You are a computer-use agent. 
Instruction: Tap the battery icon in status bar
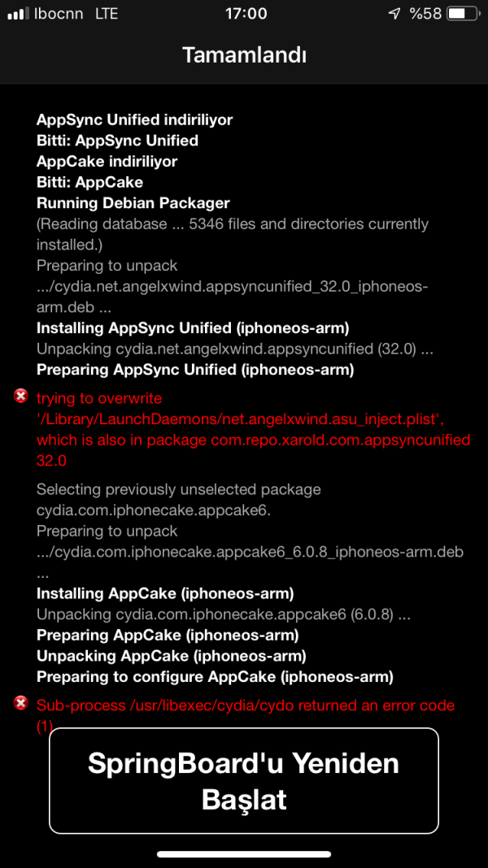click(461, 14)
